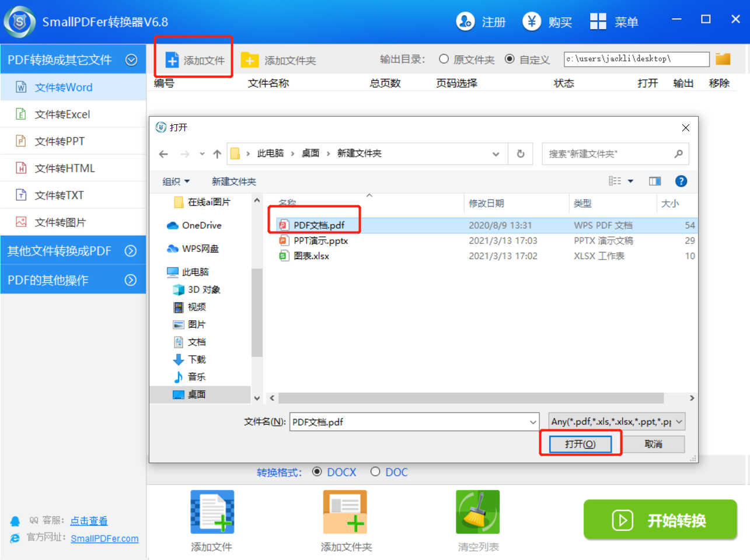Click the 清空列表 broom icon
The image size is (750, 560).
pos(478,512)
